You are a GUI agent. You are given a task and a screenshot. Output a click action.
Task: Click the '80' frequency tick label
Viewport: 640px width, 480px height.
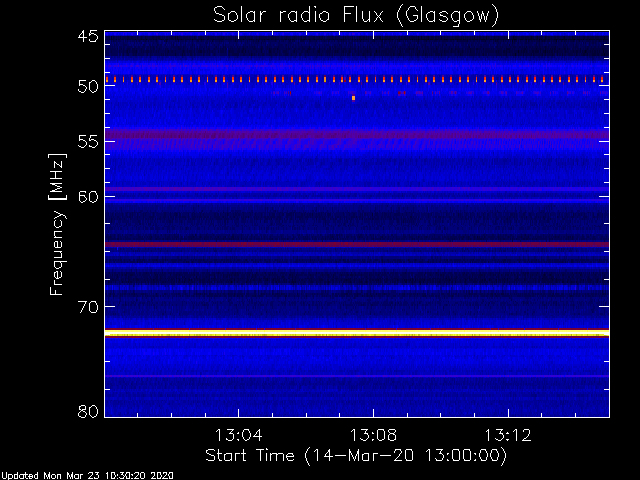coord(88,411)
